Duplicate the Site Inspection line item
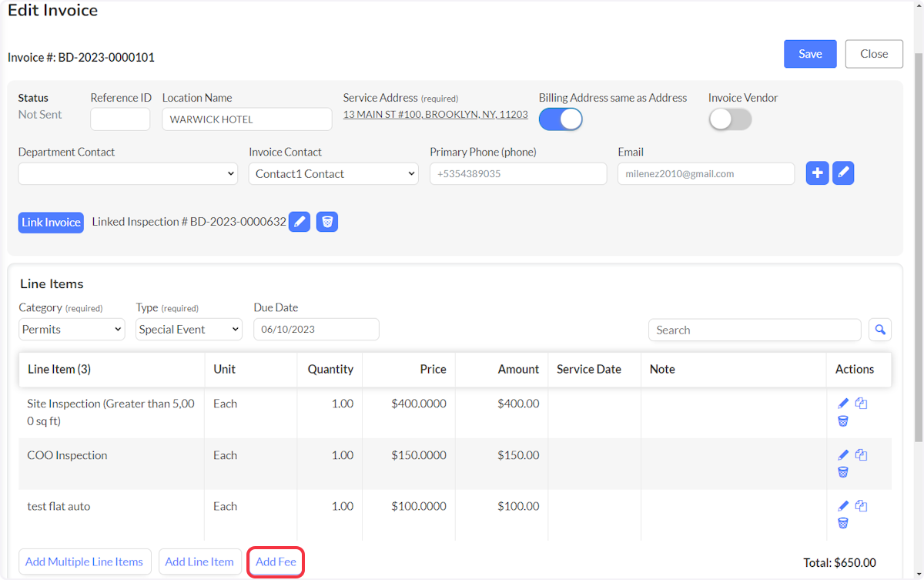The image size is (924, 580). [x=861, y=403]
